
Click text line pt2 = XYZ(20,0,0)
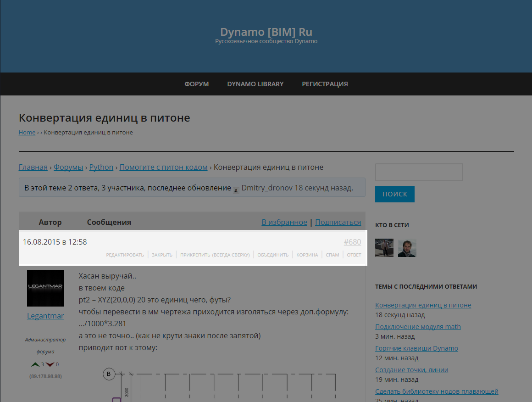click(x=107, y=300)
